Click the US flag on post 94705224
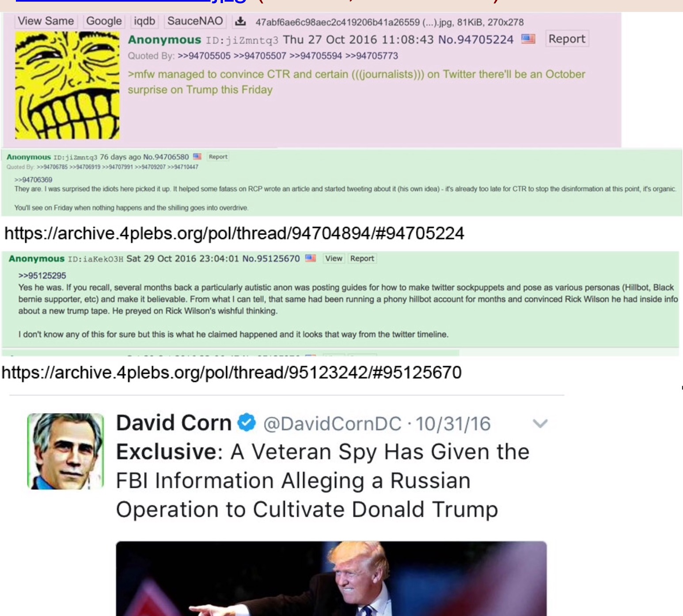The height and width of the screenshot is (616, 683). coord(528,39)
